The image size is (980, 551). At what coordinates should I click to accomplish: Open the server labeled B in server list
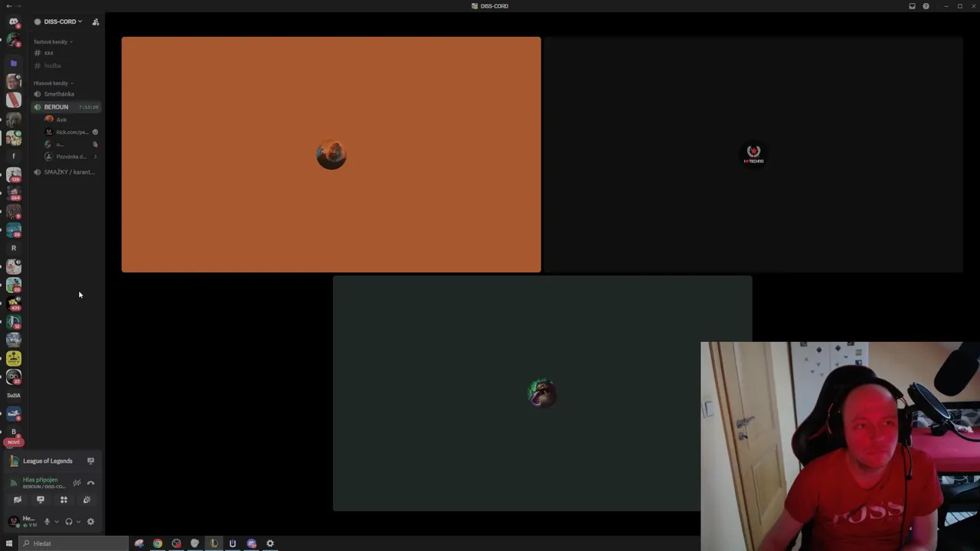[x=14, y=432]
